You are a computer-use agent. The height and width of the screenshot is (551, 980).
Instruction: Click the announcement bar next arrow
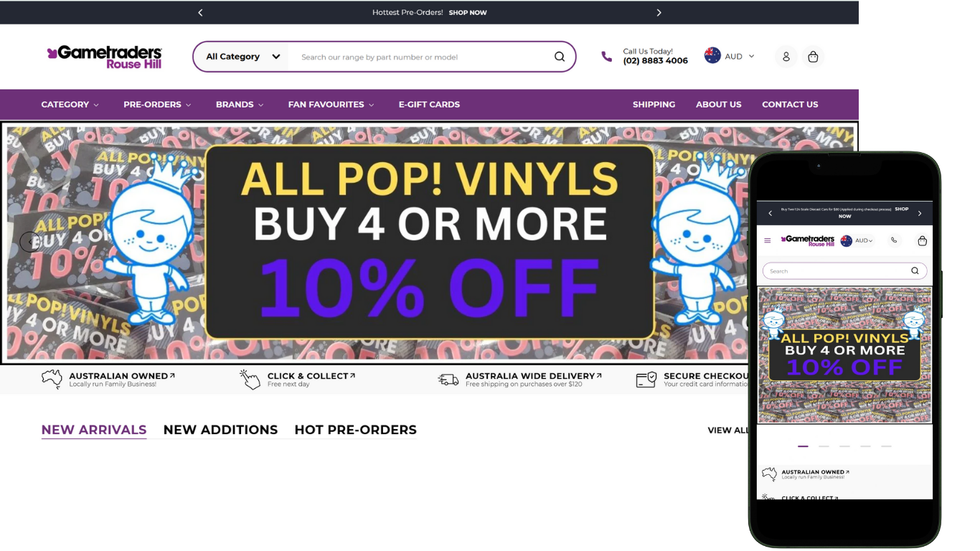click(659, 12)
